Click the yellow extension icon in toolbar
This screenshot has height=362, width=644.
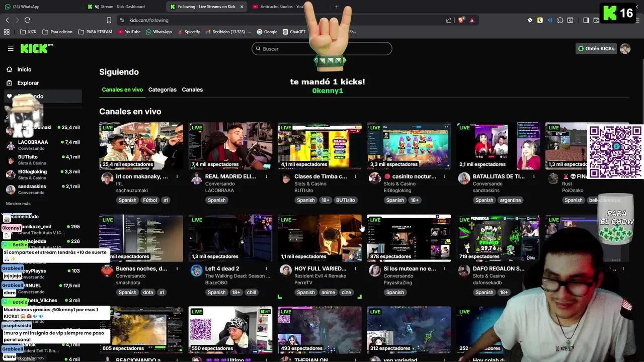[x=540, y=20]
